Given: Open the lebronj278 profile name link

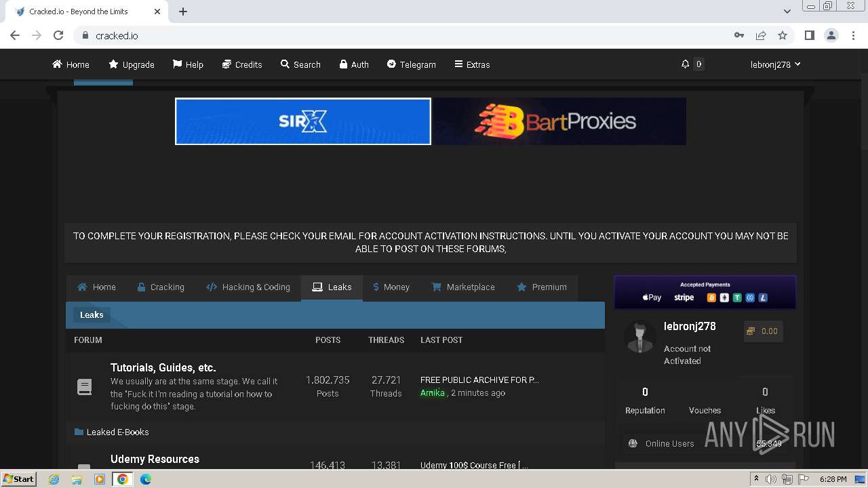Looking at the screenshot, I should pos(690,327).
